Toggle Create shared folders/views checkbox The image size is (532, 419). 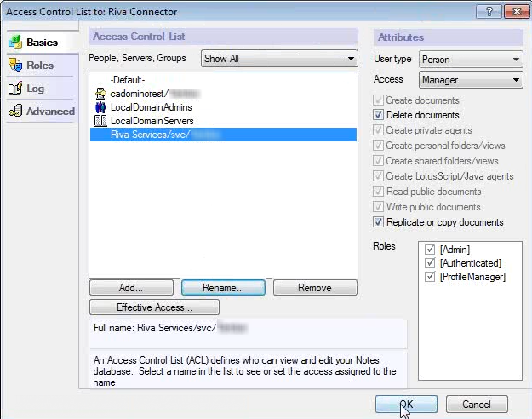pyautogui.click(x=378, y=161)
